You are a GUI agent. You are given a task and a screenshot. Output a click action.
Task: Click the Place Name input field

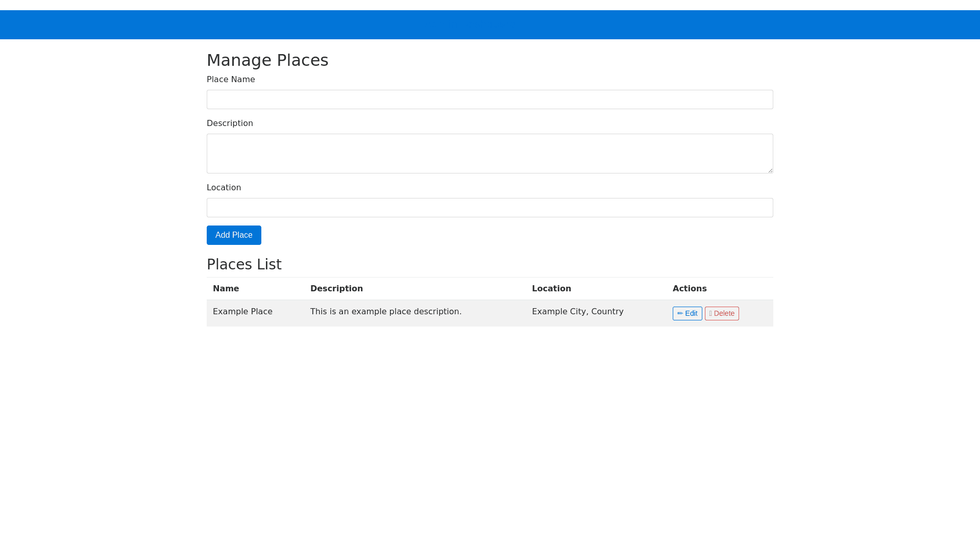tap(489, 99)
